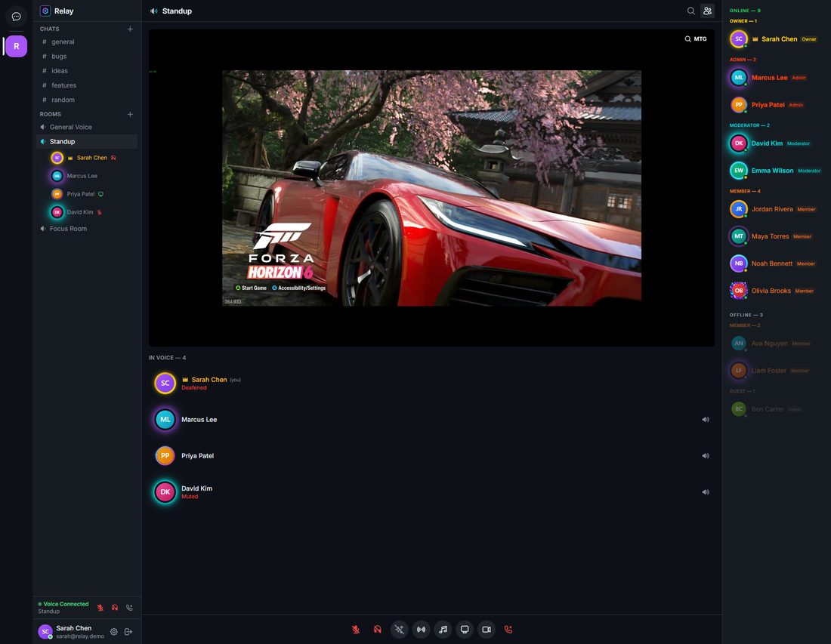Join the General Voice room

[x=87, y=127]
